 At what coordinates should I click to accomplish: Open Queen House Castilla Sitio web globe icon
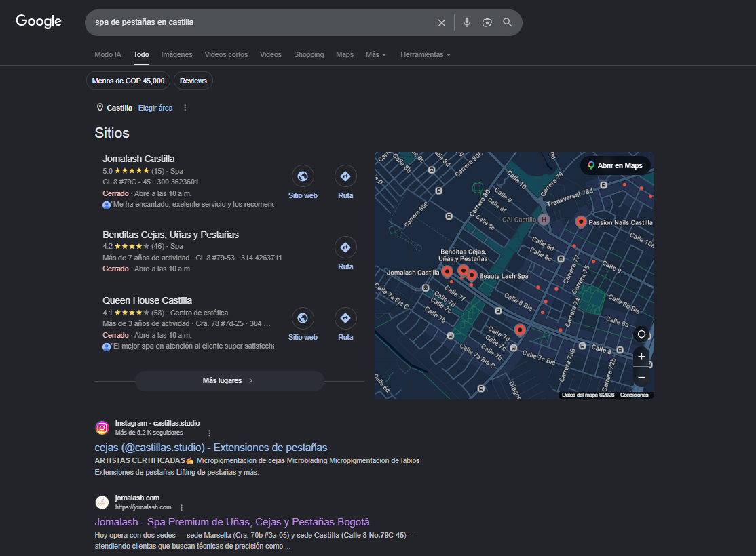point(303,318)
